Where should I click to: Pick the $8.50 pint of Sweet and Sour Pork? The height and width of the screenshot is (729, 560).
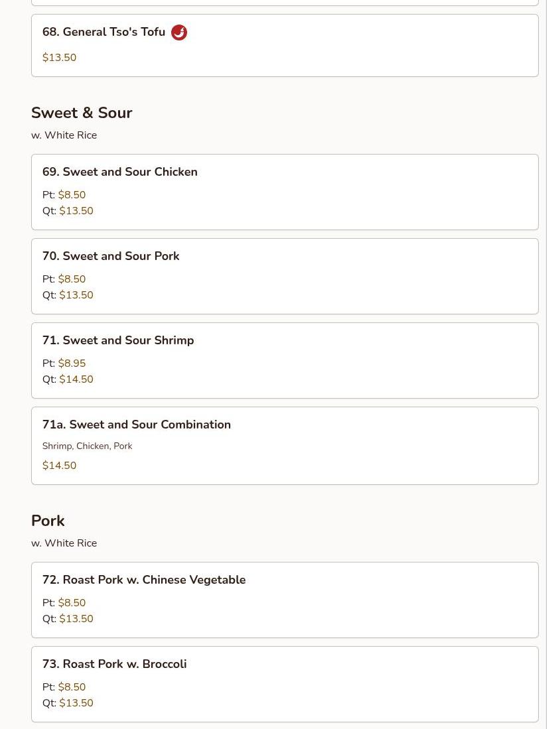coord(72,279)
